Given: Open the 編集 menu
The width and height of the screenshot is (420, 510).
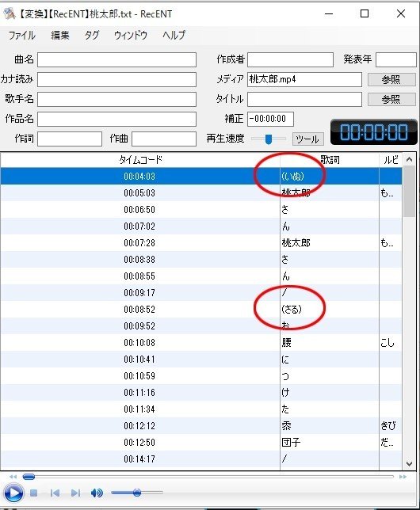Looking at the screenshot, I should [x=60, y=35].
